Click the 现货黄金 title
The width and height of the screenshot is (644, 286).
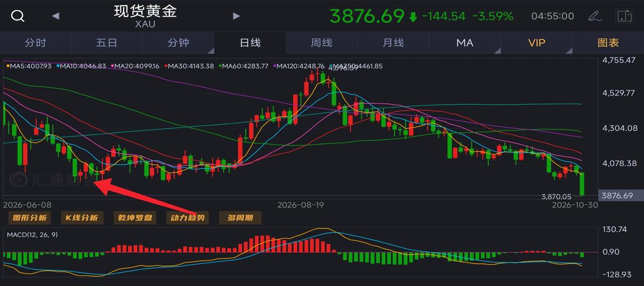(x=145, y=11)
